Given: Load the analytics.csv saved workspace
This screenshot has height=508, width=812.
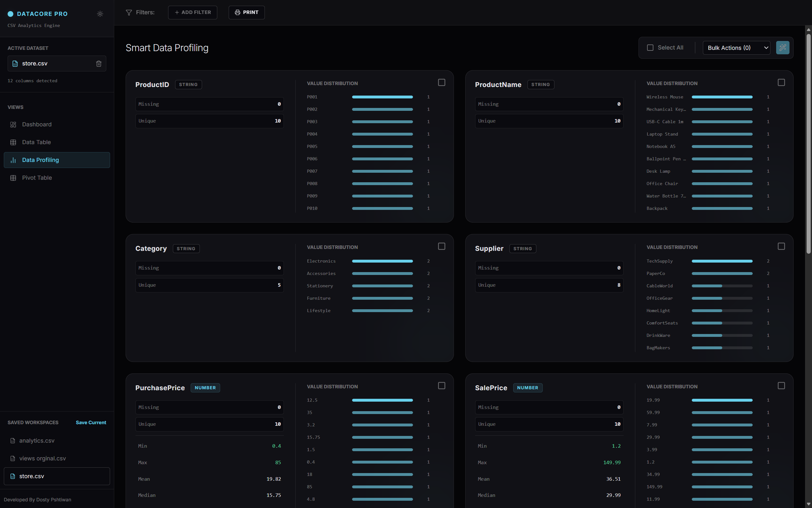Looking at the screenshot, I should (57, 441).
